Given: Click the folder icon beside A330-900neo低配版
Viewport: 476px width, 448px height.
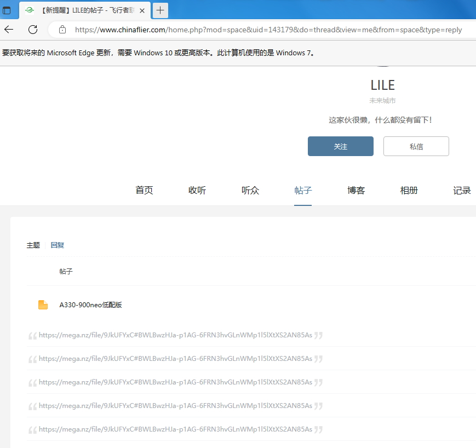Looking at the screenshot, I should (x=43, y=304).
